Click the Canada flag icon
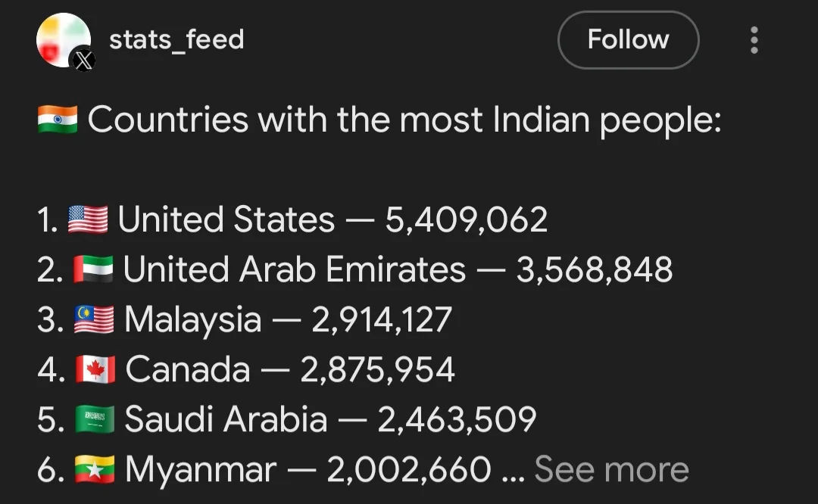Viewport: 818px width, 504px height. (95, 370)
